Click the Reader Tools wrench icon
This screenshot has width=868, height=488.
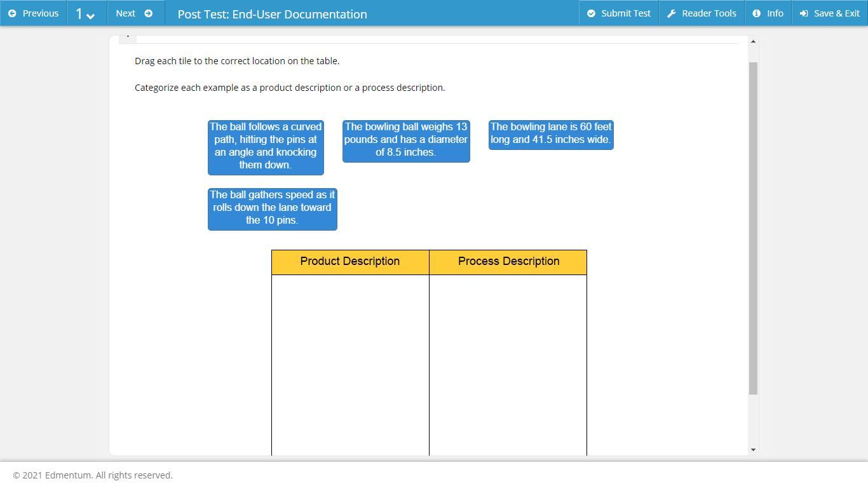click(x=671, y=13)
